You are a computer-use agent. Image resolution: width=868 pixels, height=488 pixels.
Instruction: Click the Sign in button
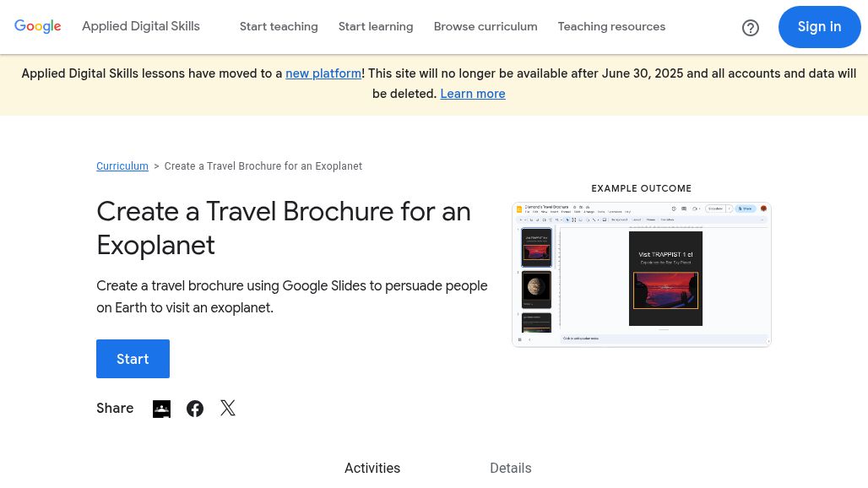819,26
